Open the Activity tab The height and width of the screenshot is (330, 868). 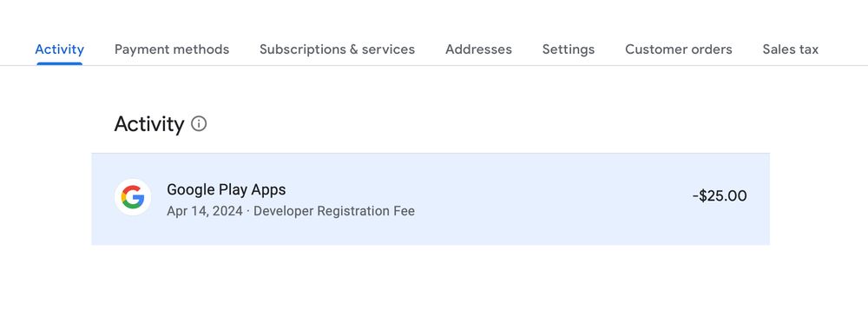[x=59, y=49]
